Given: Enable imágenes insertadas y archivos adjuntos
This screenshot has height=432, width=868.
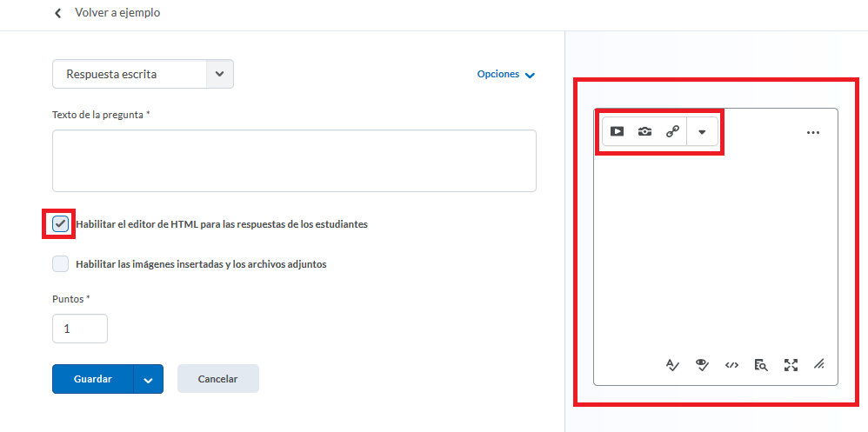Looking at the screenshot, I should tap(60, 264).
